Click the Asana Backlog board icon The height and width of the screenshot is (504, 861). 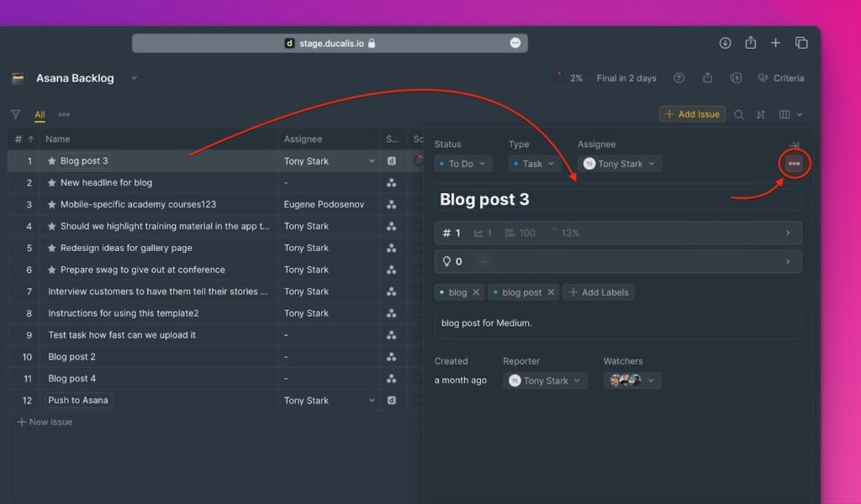pos(18,78)
